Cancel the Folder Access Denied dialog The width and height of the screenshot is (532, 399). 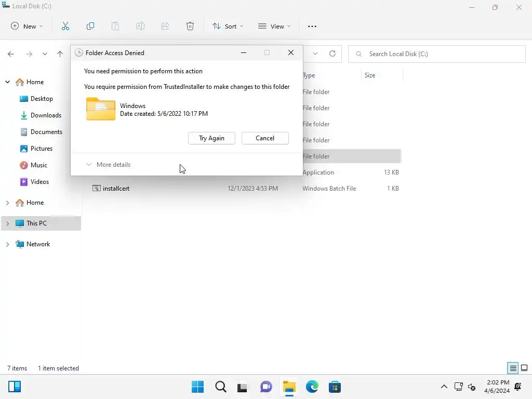(265, 138)
